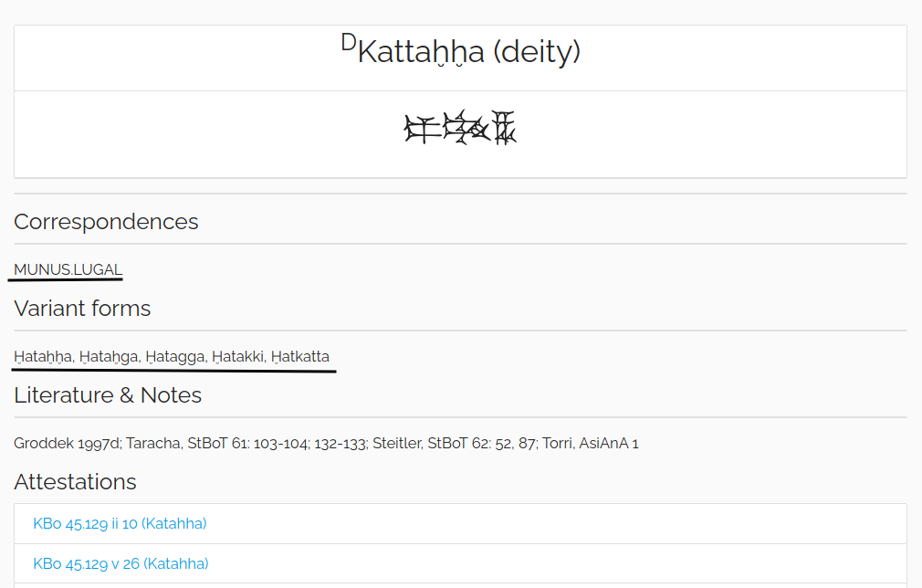Click the Groddek 1997d reference

(64, 444)
